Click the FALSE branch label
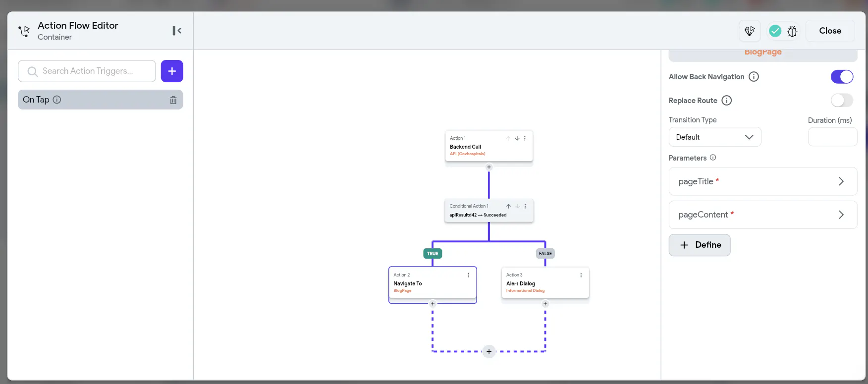The width and height of the screenshot is (868, 384). [545, 254]
